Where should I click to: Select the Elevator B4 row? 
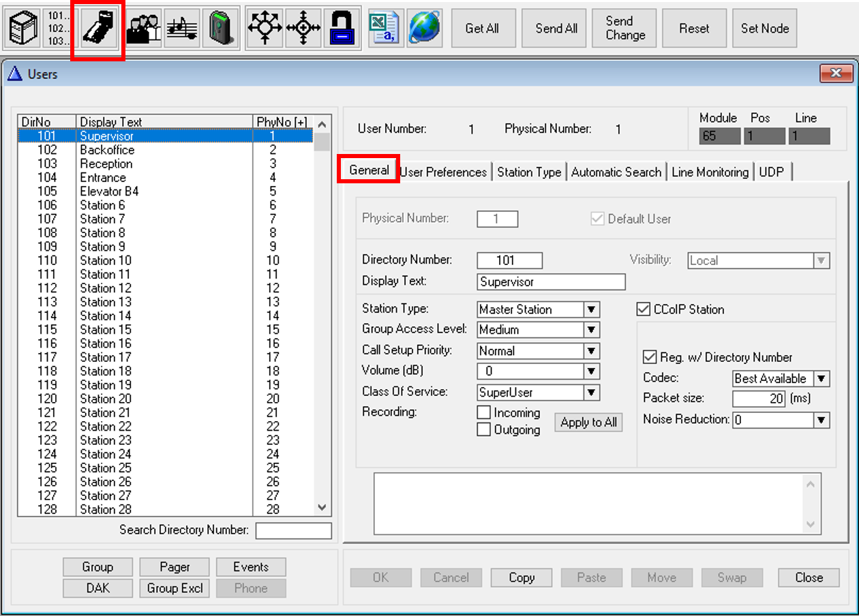point(166,191)
